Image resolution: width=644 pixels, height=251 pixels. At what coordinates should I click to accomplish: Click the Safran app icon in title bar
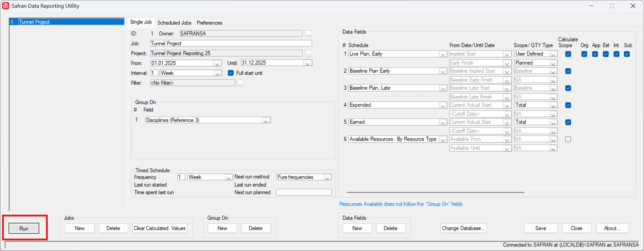(6, 6)
